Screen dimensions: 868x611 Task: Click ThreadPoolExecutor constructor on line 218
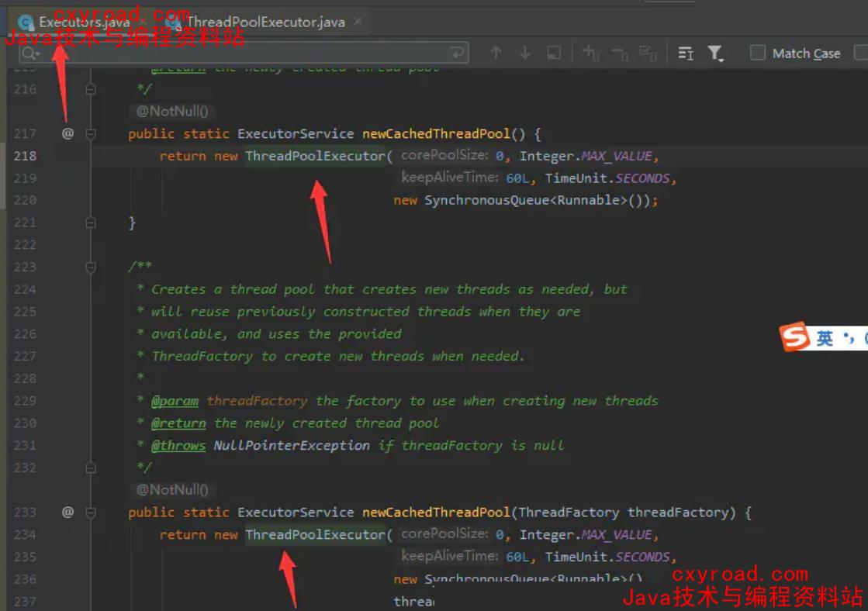coord(314,156)
